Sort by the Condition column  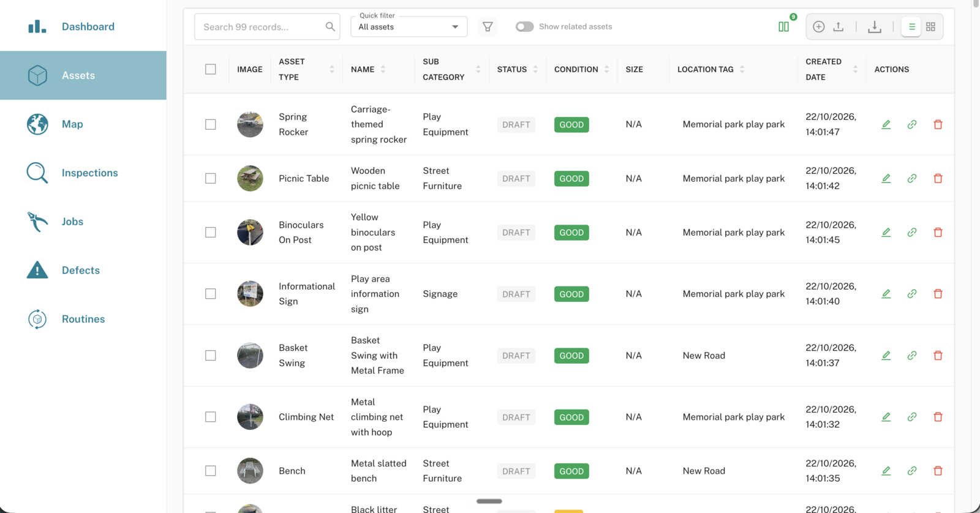coord(606,69)
